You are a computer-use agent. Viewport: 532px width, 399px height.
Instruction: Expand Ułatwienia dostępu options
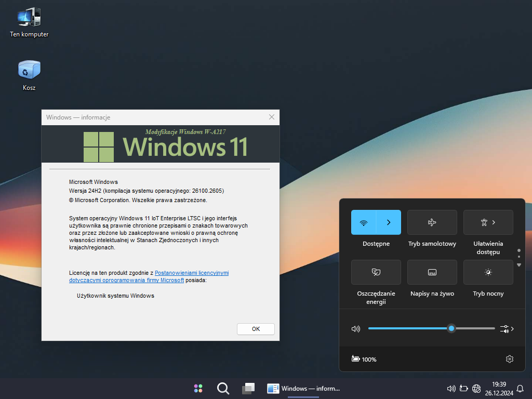click(488, 222)
